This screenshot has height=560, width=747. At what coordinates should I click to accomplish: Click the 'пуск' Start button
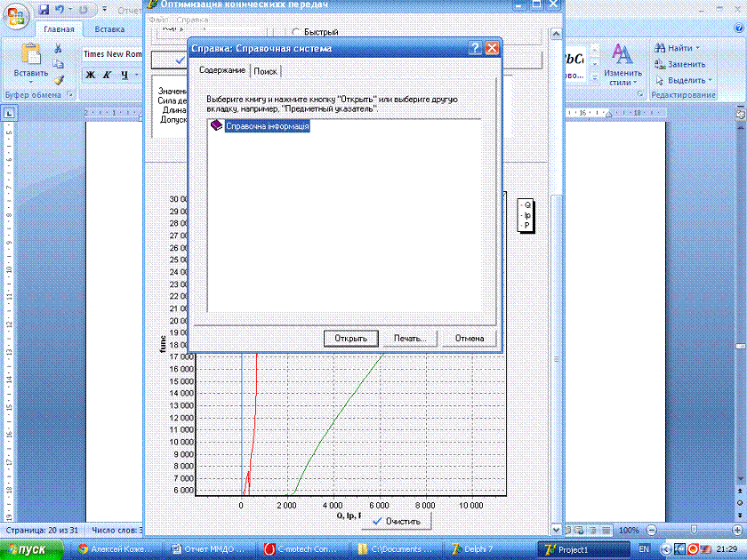(x=33, y=549)
